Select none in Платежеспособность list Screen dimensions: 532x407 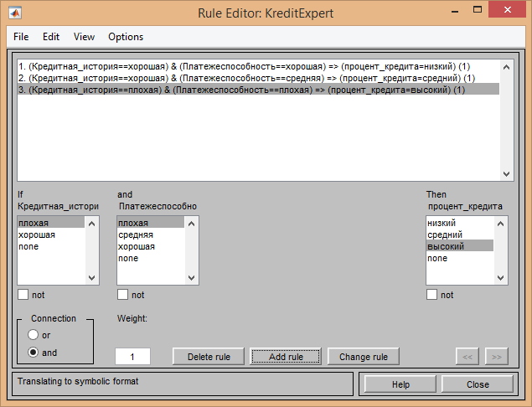pos(151,259)
